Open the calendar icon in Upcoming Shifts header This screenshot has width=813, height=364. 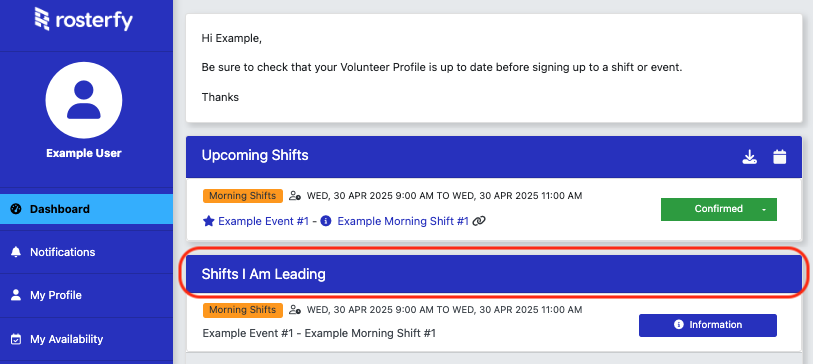pyautogui.click(x=780, y=157)
